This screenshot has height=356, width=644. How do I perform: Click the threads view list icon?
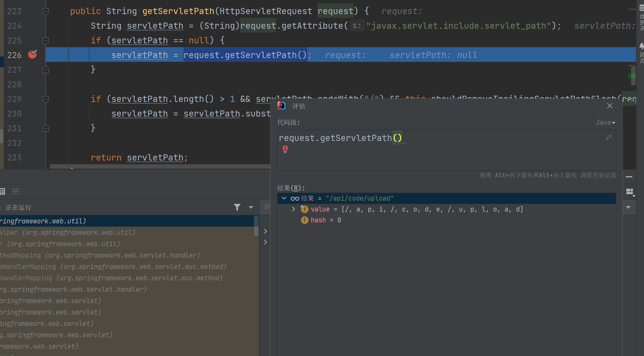click(16, 192)
